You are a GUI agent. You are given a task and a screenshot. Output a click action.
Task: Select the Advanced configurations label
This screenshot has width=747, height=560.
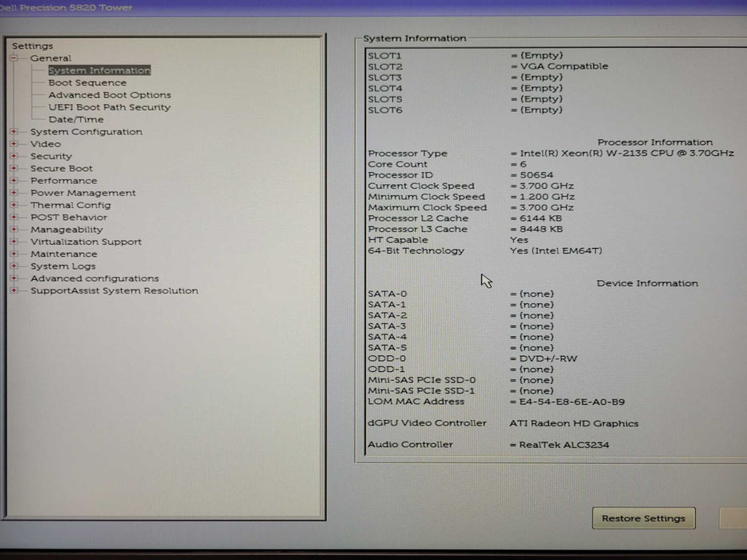tap(94, 278)
